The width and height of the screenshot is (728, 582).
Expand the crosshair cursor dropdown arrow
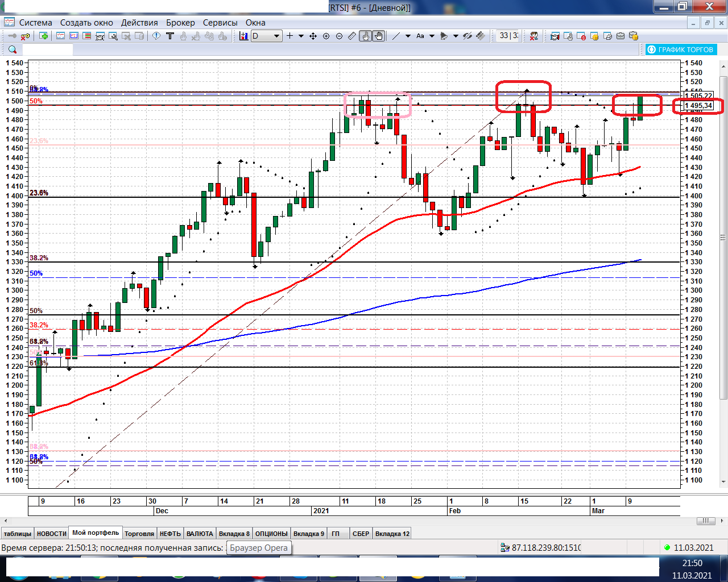point(301,36)
